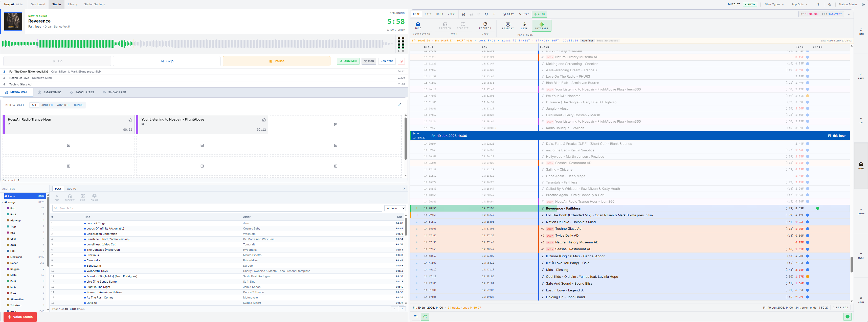Toggle Non Stop mode
Image resolution: width=868 pixels, height=322 pixels.
(x=387, y=61)
